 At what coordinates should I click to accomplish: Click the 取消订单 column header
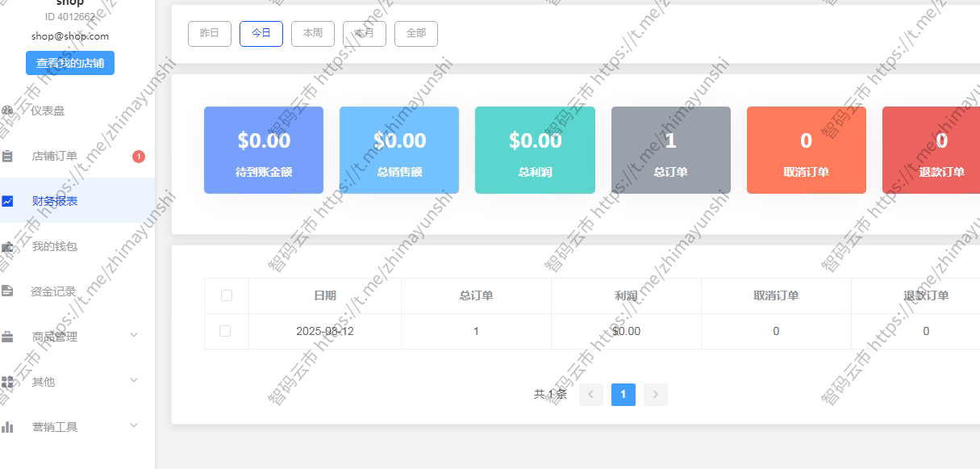776,295
